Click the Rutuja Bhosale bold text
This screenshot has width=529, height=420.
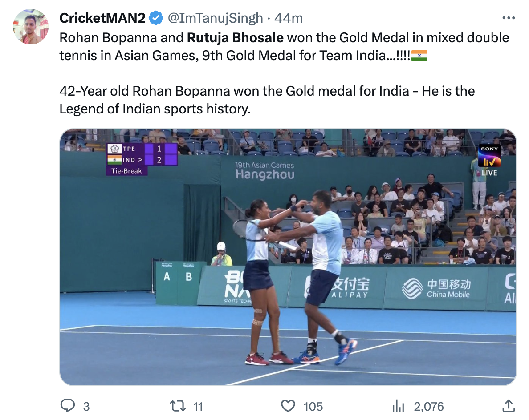pos(235,38)
